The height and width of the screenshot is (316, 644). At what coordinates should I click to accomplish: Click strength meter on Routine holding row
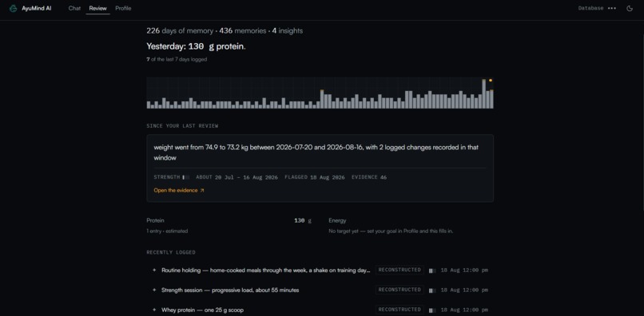[x=432, y=271]
